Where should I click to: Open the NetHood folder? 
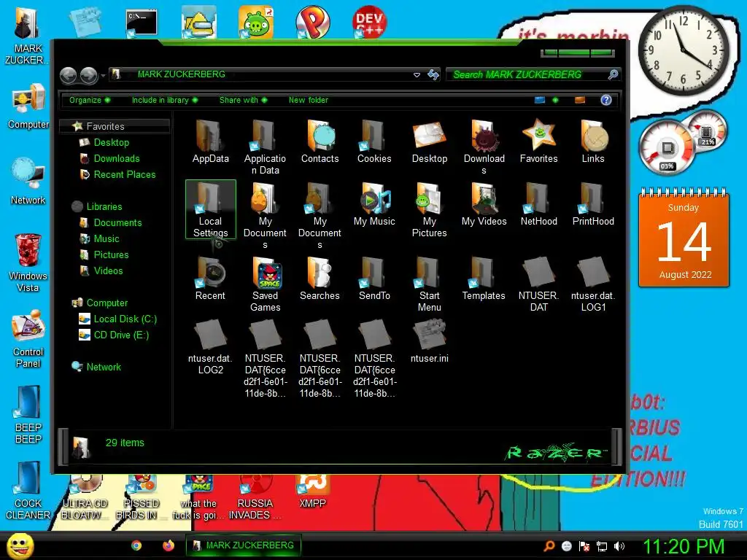click(x=539, y=205)
